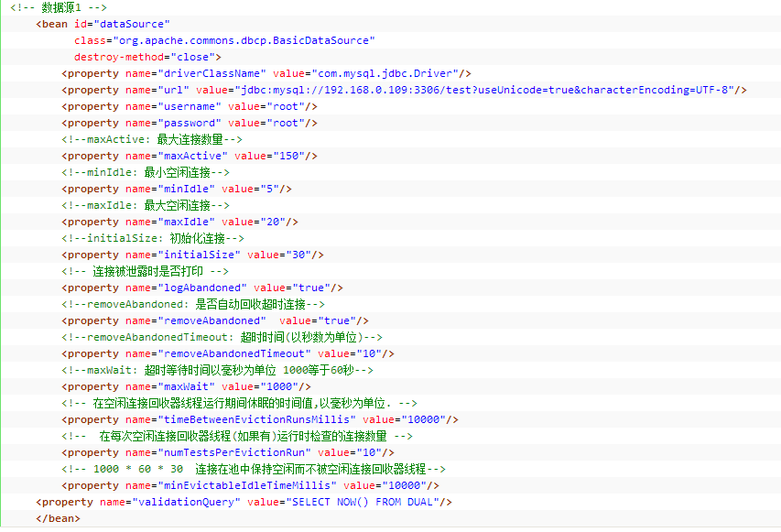781x532 pixels.
Task: Click the password property line
Action: coord(190,123)
